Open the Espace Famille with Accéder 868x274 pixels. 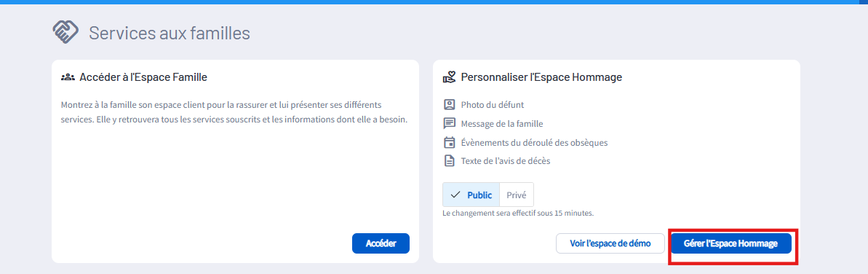pos(381,243)
